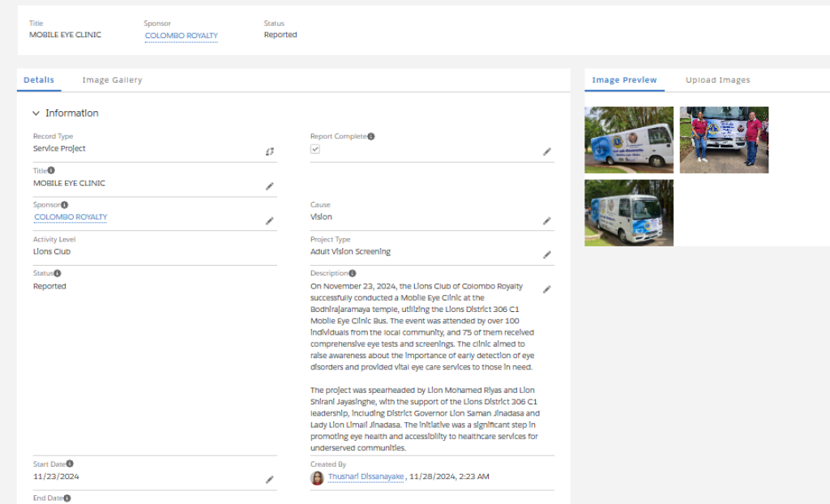Viewport: 830px width, 504px height.
Task: Toggle the Report Complete checkbox
Action: (x=315, y=149)
